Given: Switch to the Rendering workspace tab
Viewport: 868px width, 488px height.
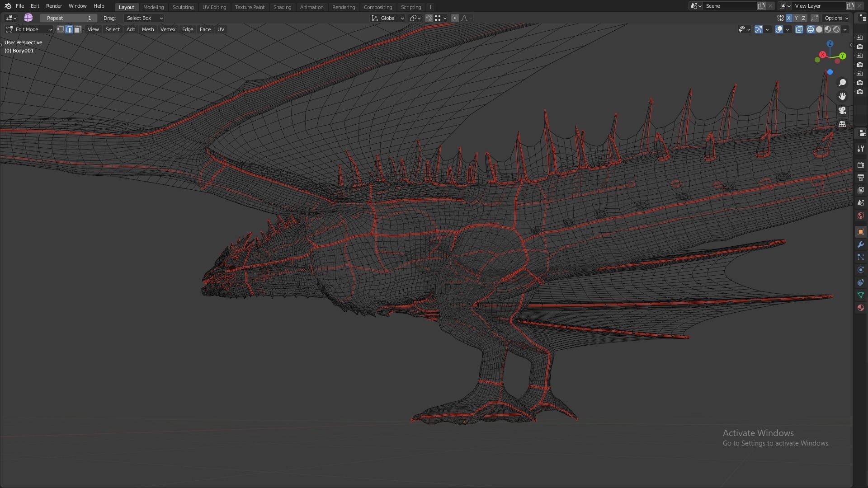Looking at the screenshot, I should click(x=344, y=7).
